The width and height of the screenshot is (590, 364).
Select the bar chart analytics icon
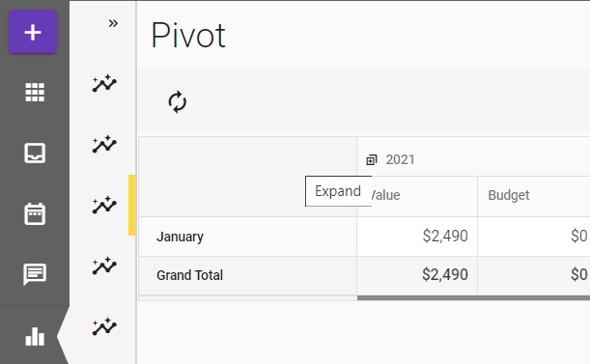click(35, 336)
